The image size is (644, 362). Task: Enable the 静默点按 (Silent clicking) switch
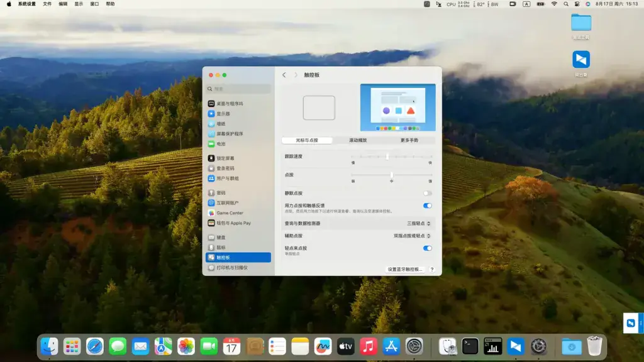tap(428, 194)
